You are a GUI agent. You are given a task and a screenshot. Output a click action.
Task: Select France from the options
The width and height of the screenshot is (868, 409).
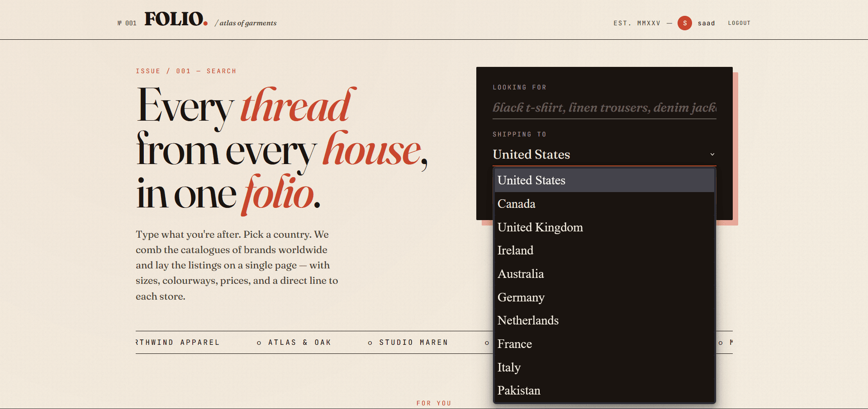(x=604, y=344)
